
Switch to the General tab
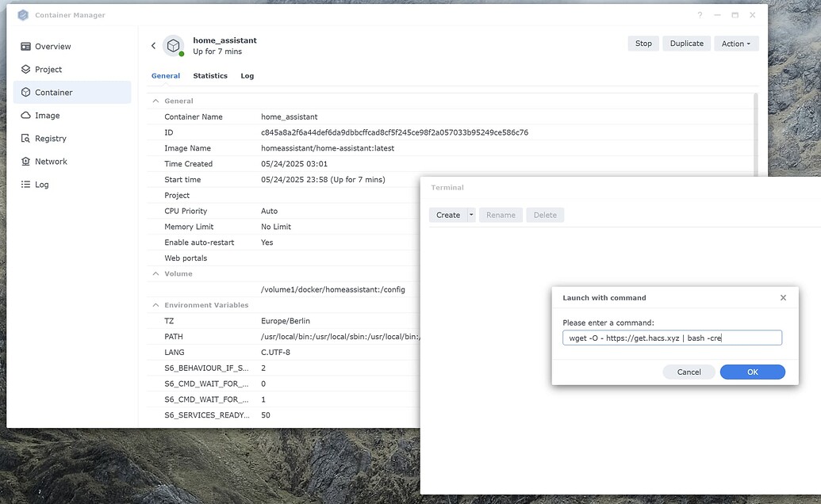[166, 76]
